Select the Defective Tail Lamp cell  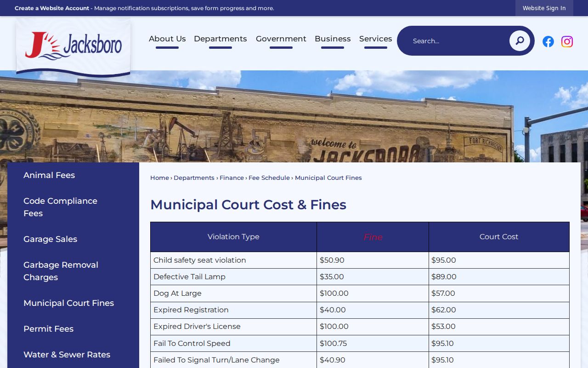[x=233, y=277]
